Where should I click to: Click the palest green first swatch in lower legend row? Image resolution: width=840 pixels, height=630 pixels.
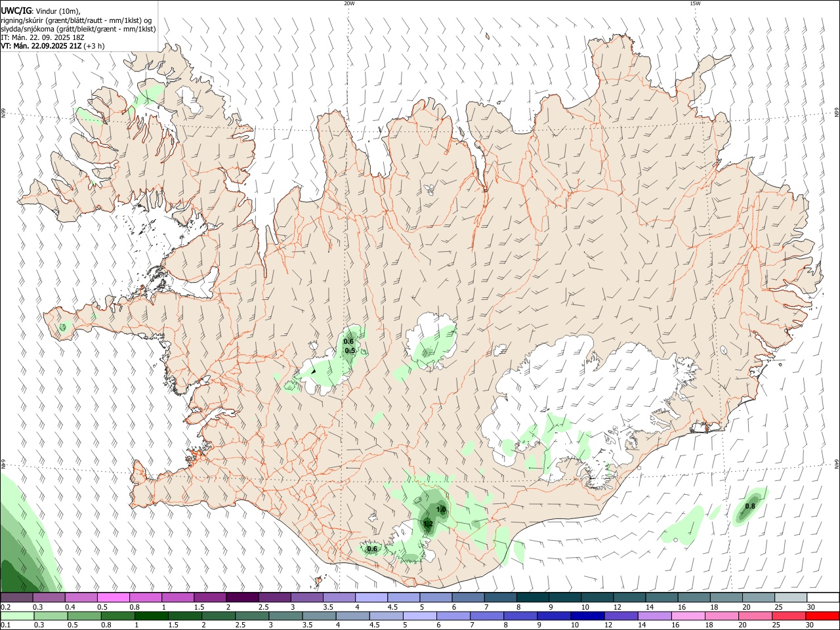[x=17, y=616]
